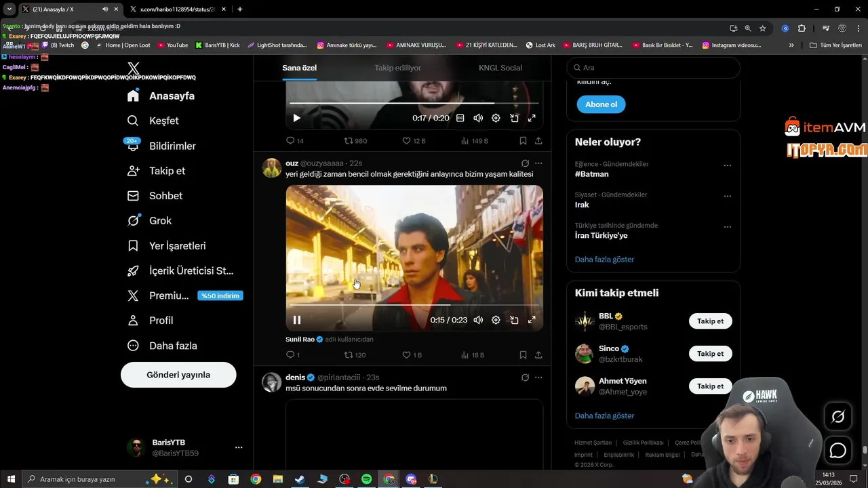
Task: Open Profil page
Action: pos(151,321)
